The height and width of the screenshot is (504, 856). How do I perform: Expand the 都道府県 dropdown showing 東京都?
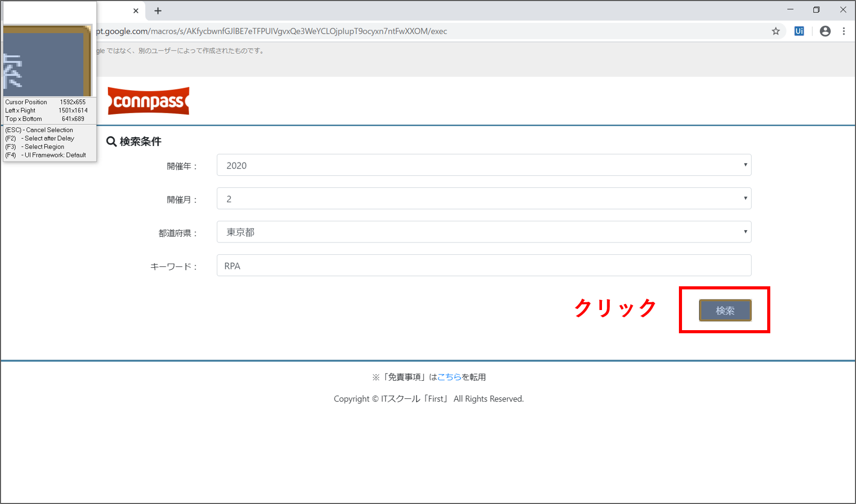pyautogui.click(x=483, y=232)
